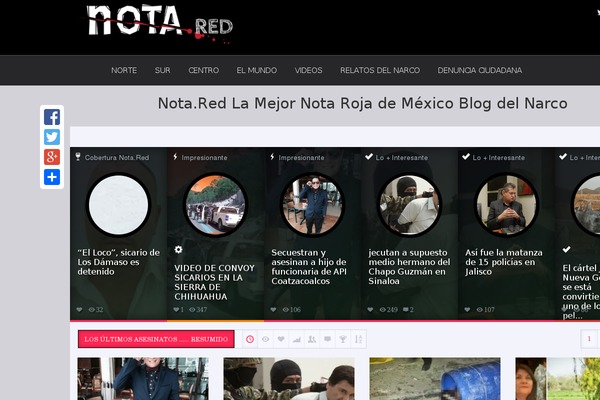Click 'Lo + Interesante' label on Chapo card
Viewport: 600px width, 400px height.
pos(402,158)
